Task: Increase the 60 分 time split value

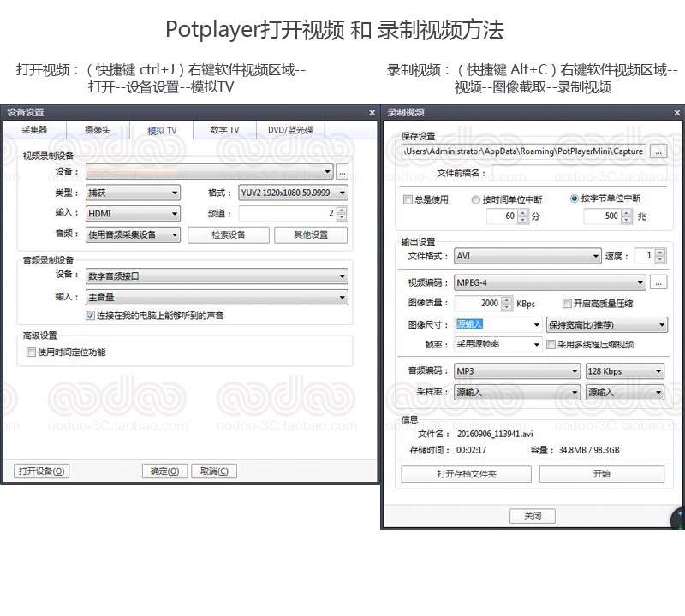Action: [x=523, y=213]
